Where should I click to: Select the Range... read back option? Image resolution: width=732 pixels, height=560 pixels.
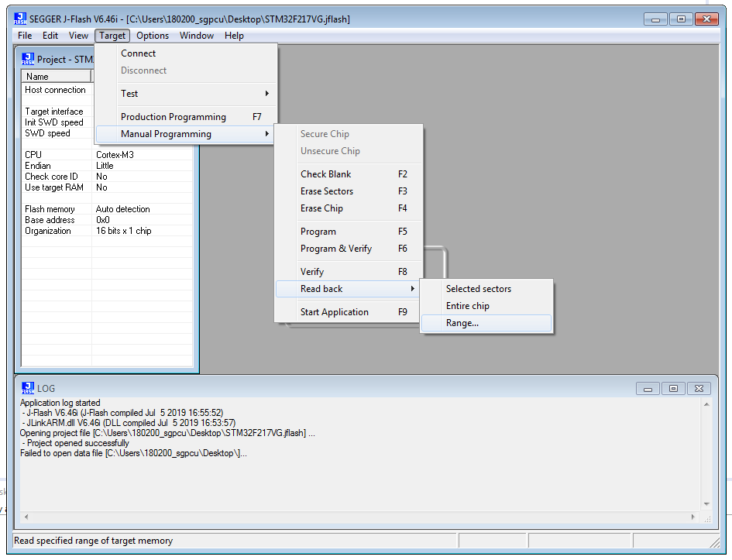pyautogui.click(x=486, y=323)
